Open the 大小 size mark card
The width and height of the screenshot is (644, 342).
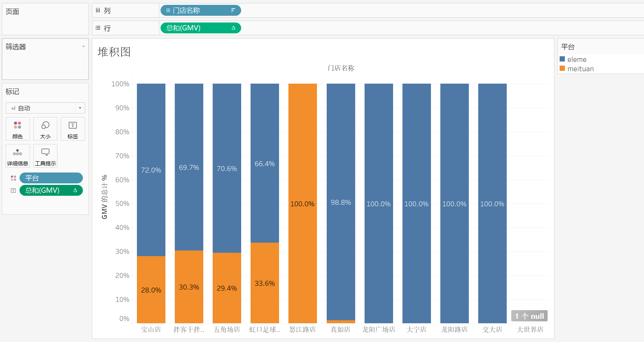click(45, 129)
